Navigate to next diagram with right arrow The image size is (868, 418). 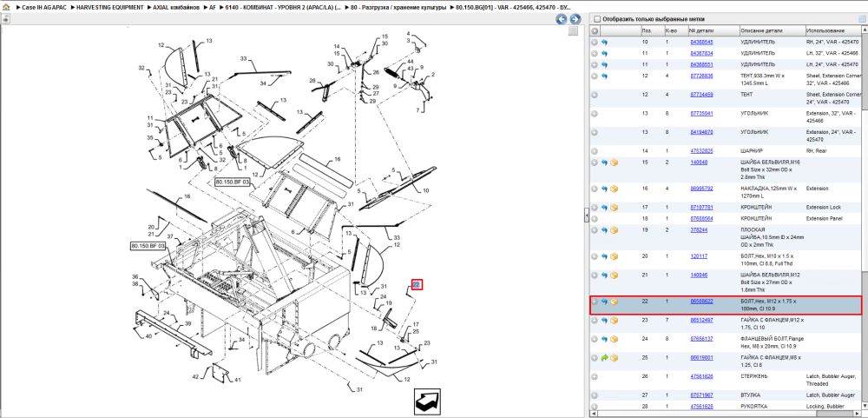[x=574, y=19]
